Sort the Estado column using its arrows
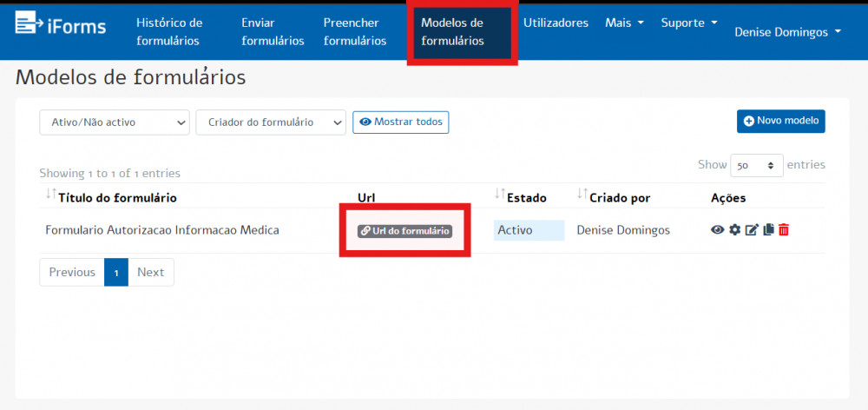This screenshot has width=868, height=410. tap(499, 196)
